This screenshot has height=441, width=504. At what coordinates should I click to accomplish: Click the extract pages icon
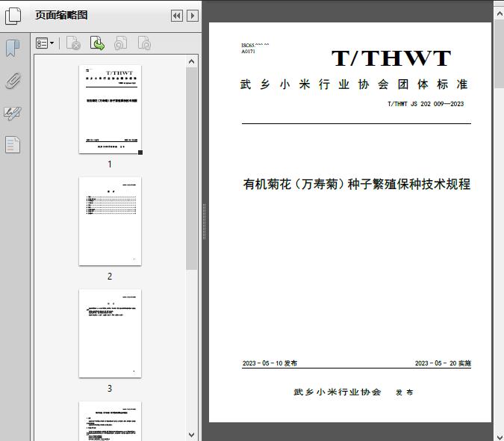[97, 43]
